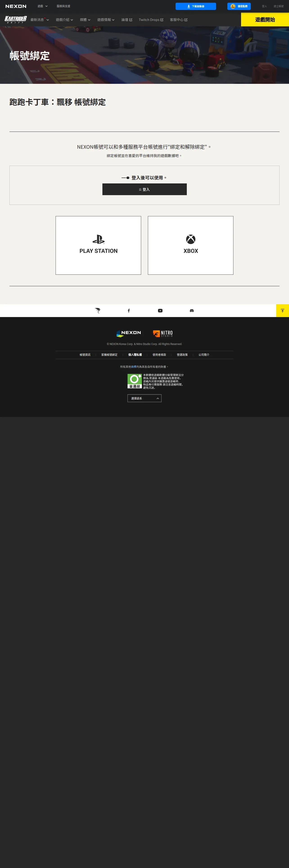Open the Facebook icon link
The height and width of the screenshot is (868, 289).
coord(129,311)
